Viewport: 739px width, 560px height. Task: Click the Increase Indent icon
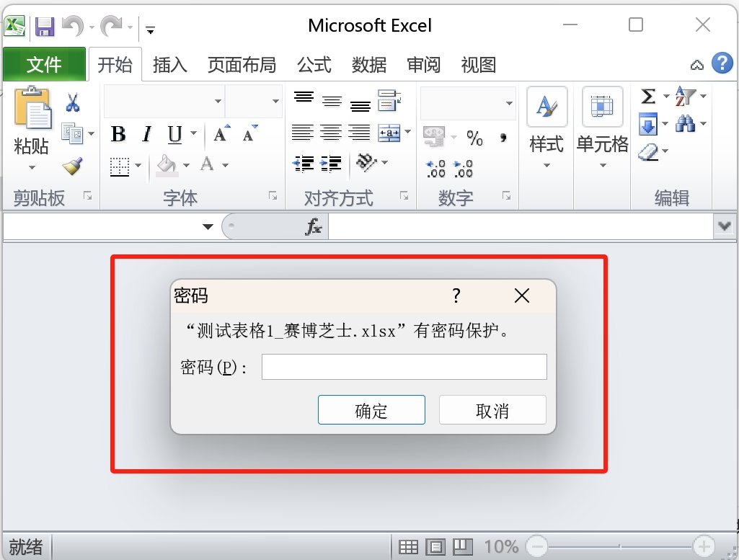(x=331, y=164)
